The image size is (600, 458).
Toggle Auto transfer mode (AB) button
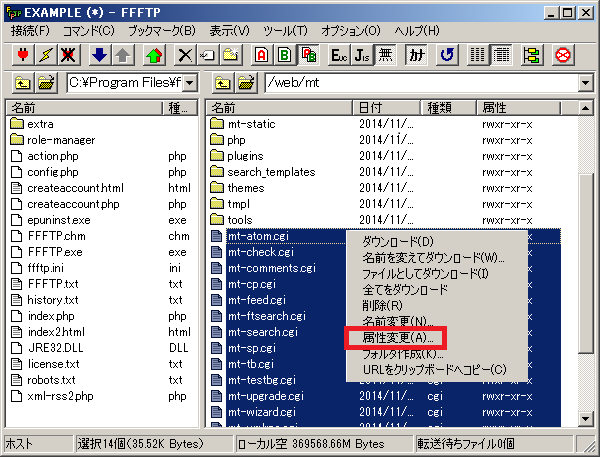[308, 55]
